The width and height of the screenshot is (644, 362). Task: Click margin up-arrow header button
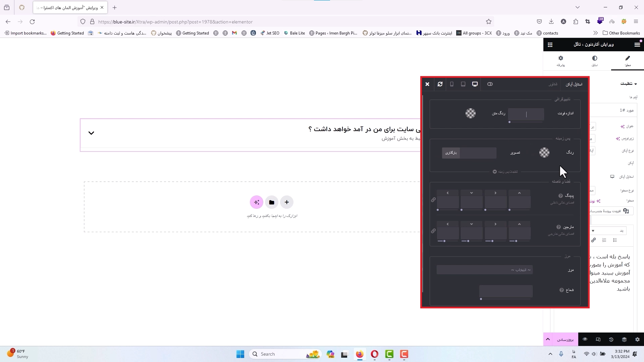pos(520,224)
